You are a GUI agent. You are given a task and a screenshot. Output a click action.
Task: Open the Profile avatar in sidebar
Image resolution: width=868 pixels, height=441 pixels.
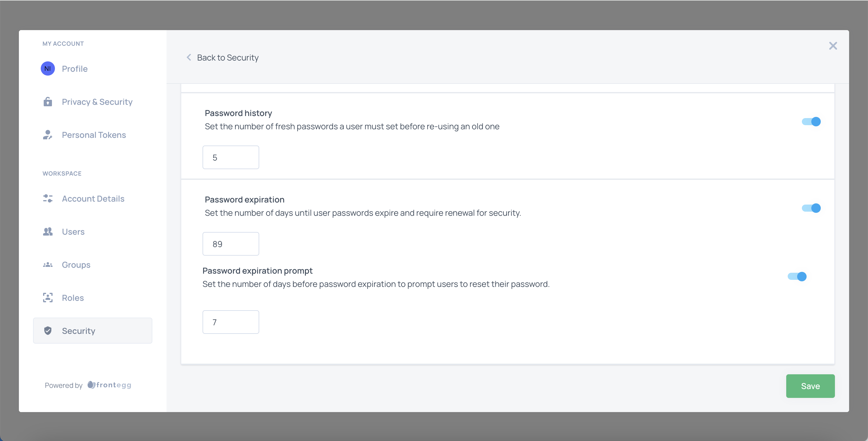(x=48, y=68)
